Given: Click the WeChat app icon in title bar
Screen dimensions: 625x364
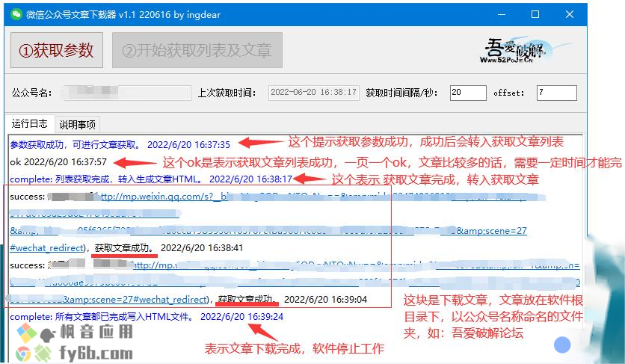Looking at the screenshot, I should pos(16,14).
